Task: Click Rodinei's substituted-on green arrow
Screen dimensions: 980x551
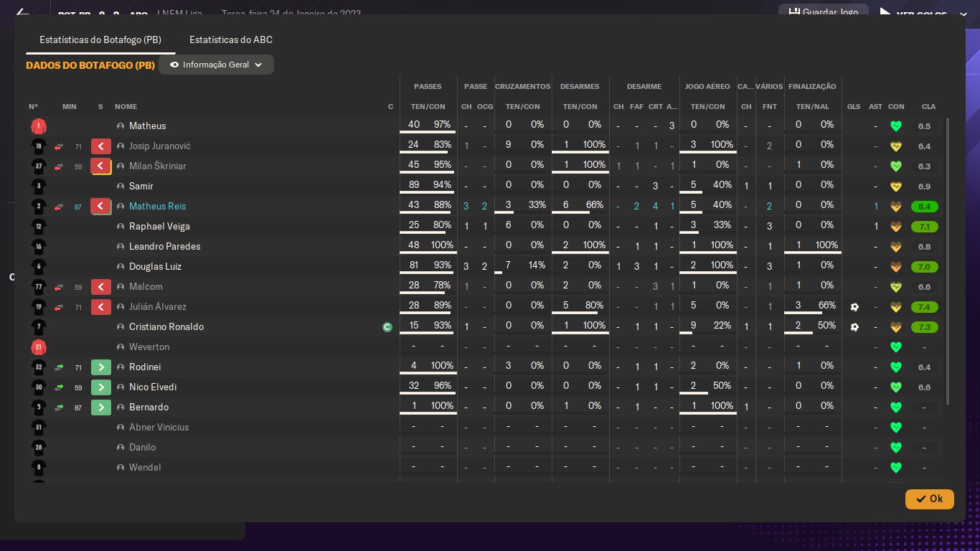Action: pos(101,367)
